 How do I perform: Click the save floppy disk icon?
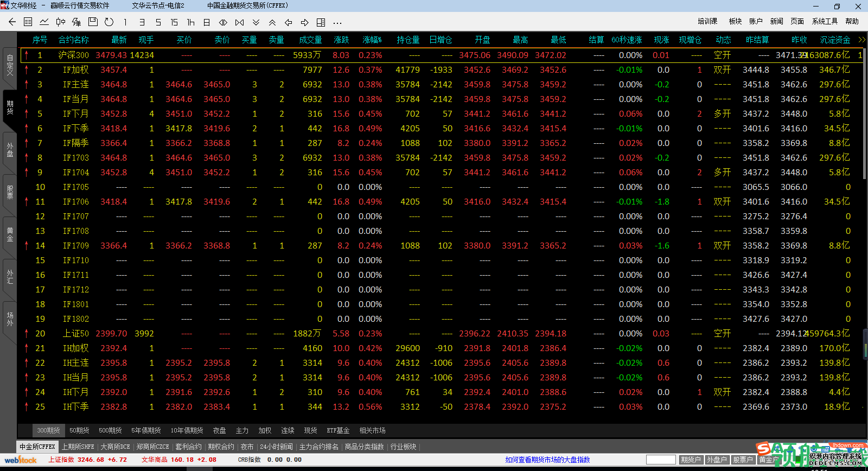click(93, 22)
